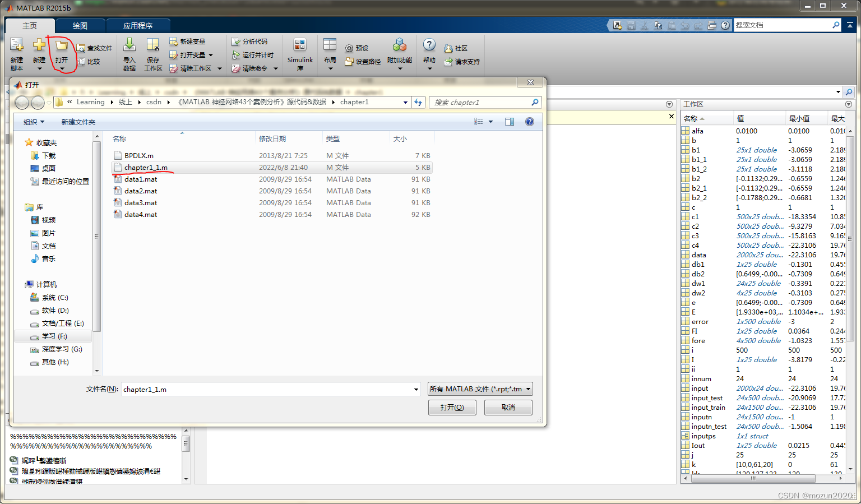Click 设置路径 (Set Path) icon

[349, 62]
